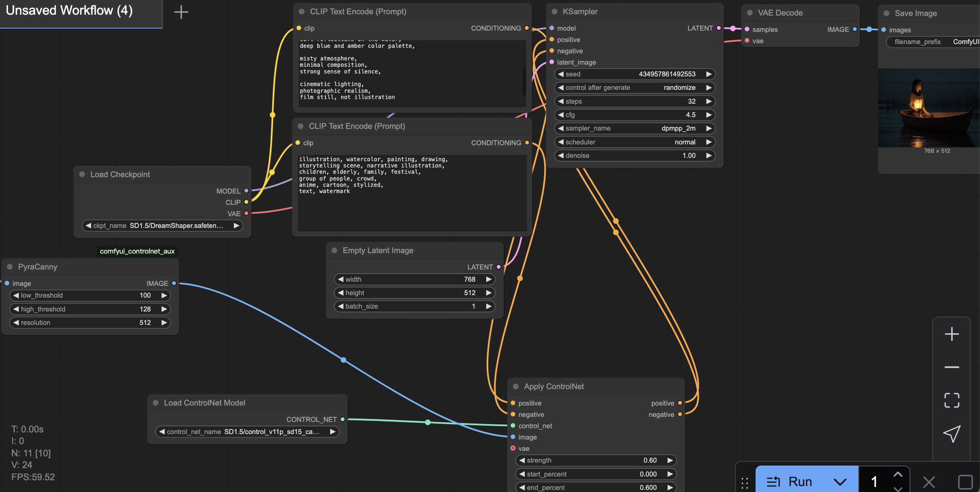Open the scheduler normal dropdown
The image size is (980, 492).
coord(634,142)
